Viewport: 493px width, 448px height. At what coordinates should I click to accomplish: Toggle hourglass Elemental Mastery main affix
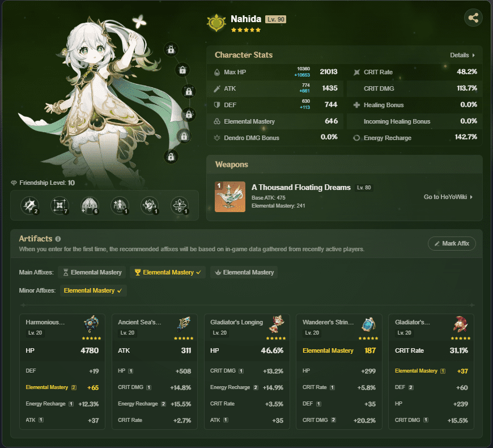tap(92, 272)
